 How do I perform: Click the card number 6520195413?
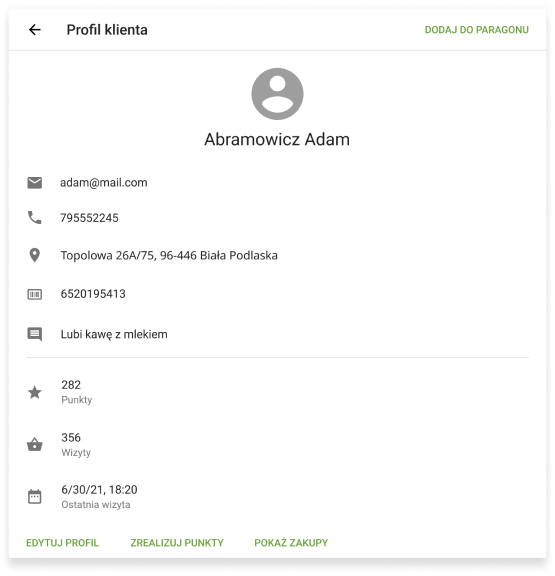click(x=93, y=294)
